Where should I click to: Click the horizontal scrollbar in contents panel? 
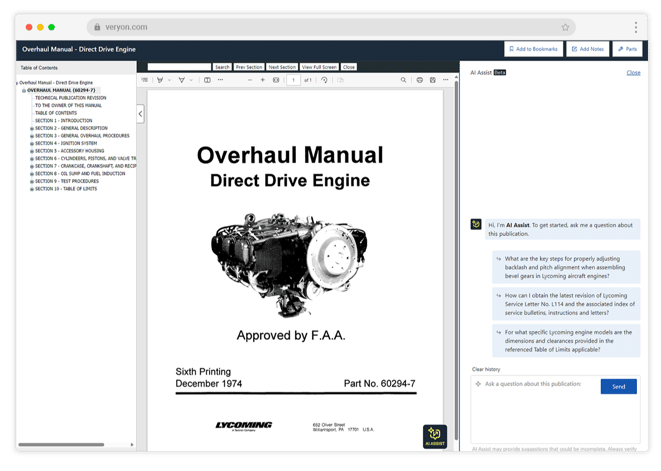tap(61, 444)
